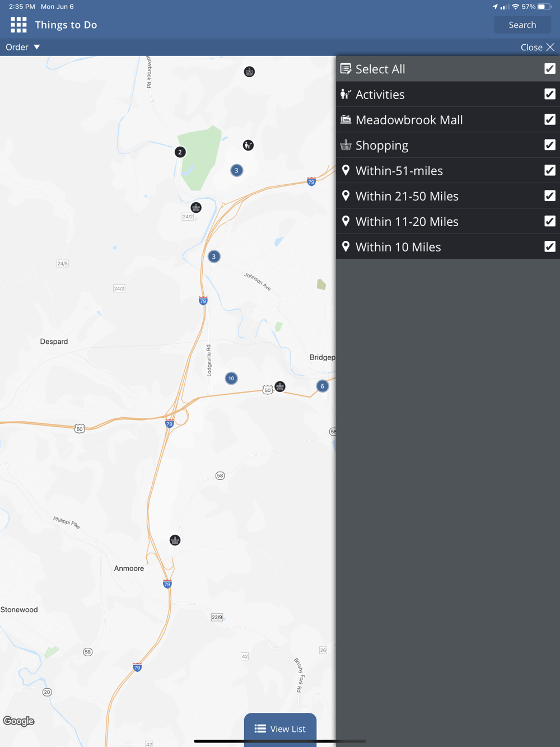
Task: Toggle the Within 10 Miles checkbox
Action: coord(550,246)
